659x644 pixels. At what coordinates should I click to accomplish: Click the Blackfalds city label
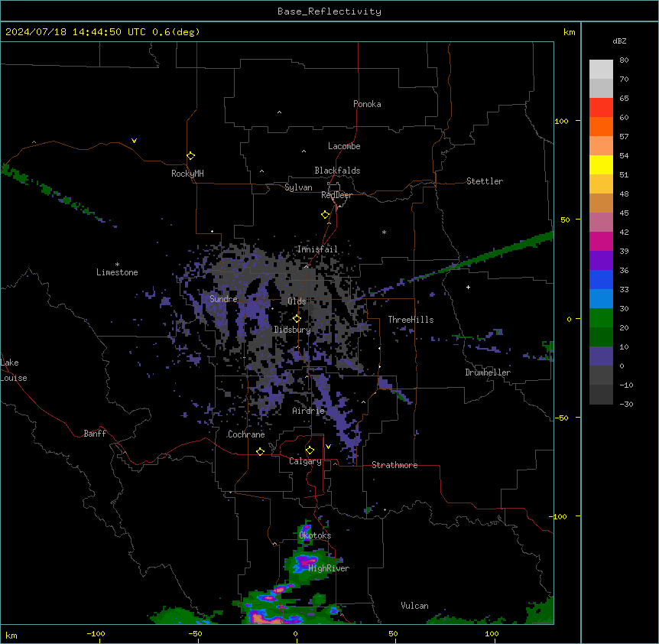coord(337,171)
